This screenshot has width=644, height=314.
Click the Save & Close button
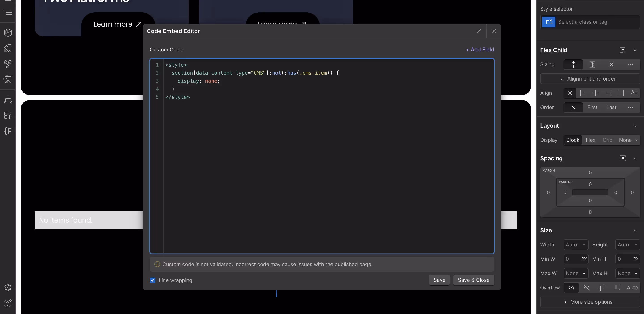tap(474, 280)
